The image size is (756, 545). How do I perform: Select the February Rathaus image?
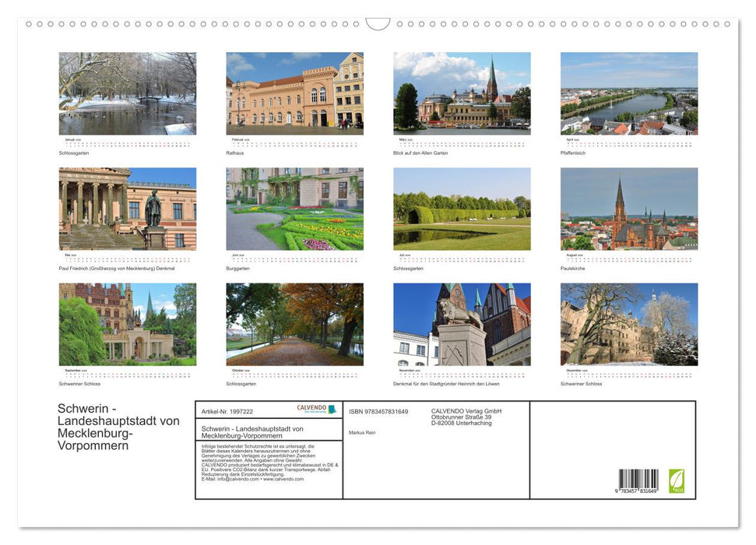tap(294, 92)
